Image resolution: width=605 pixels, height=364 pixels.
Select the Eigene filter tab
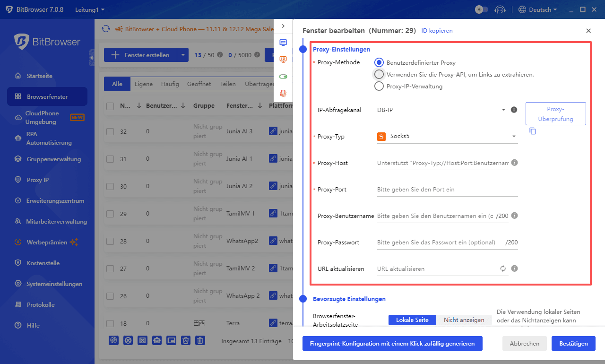pyautogui.click(x=143, y=84)
